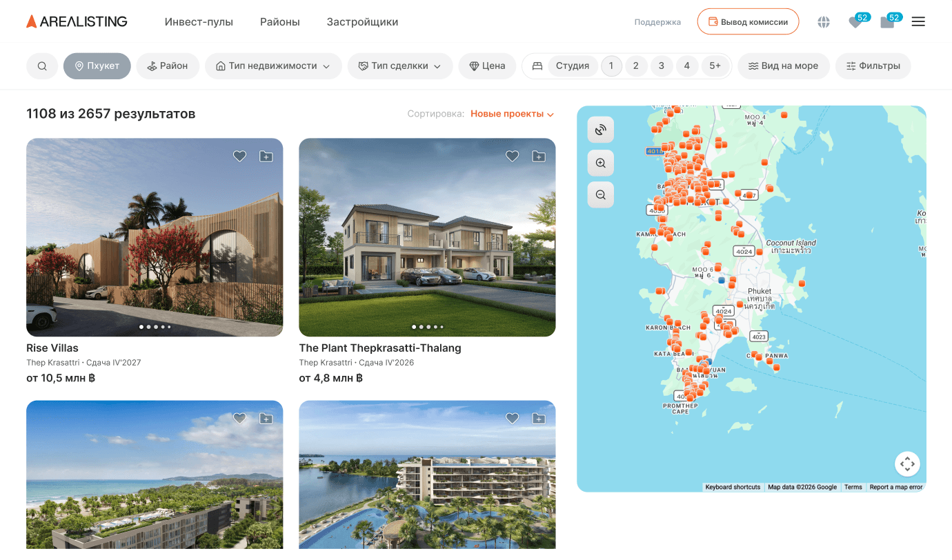This screenshot has height=560, width=952.
Task: Open the Фильтры panel
Action: [873, 66]
